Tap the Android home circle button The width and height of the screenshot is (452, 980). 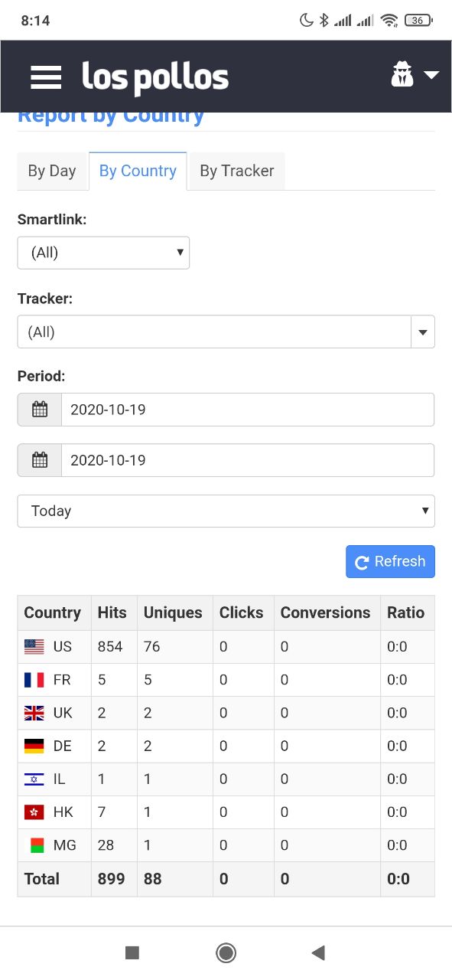coord(226,952)
